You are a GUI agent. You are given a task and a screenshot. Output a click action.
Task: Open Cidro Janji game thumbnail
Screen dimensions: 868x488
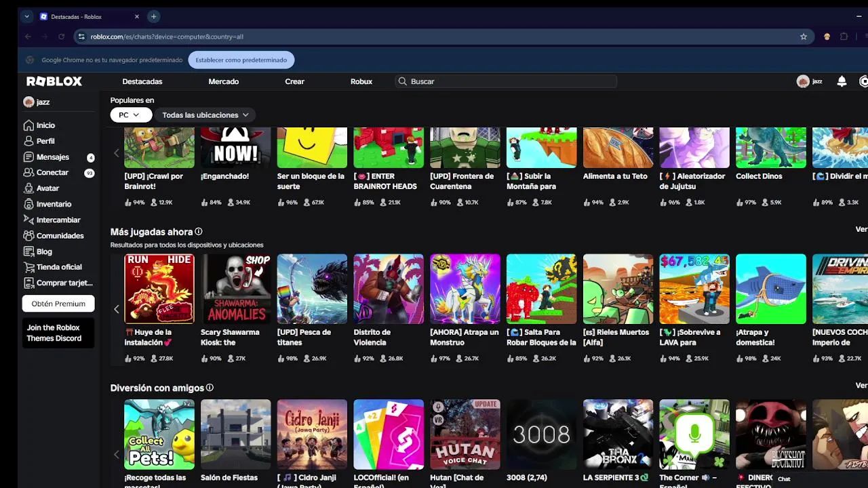click(x=312, y=434)
